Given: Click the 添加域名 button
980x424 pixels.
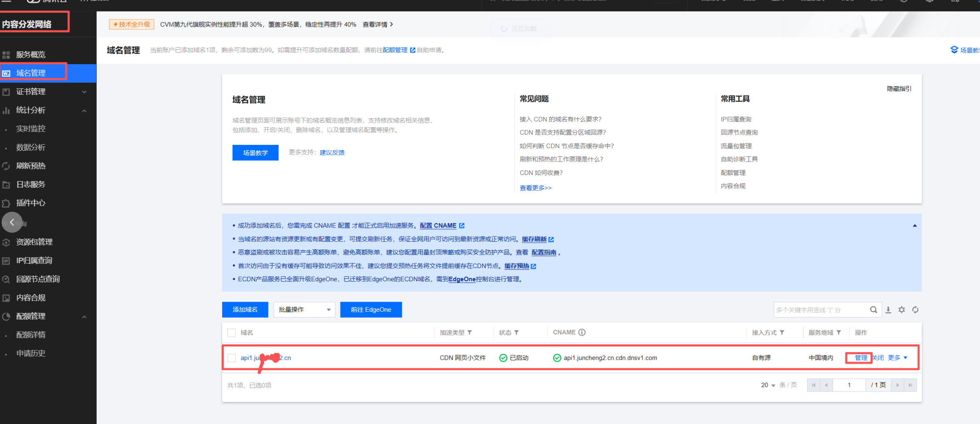Looking at the screenshot, I should 245,310.
